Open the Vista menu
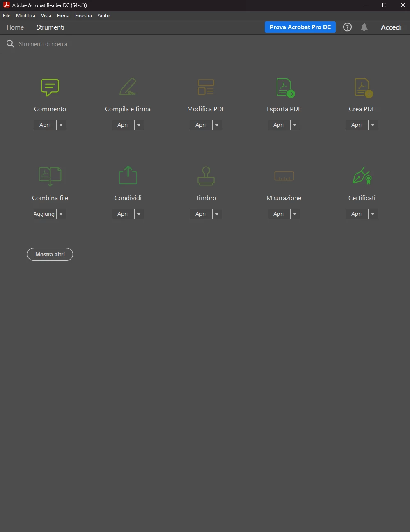 pyautogui.click(x=46, y=15)
